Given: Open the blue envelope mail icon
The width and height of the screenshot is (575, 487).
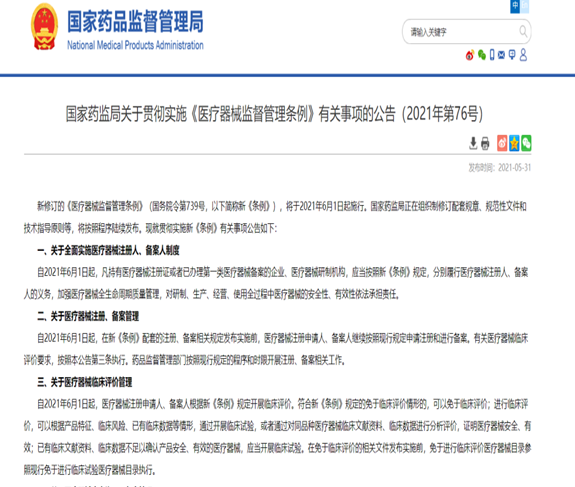Looking at the screenshot, I should (501, 55).
